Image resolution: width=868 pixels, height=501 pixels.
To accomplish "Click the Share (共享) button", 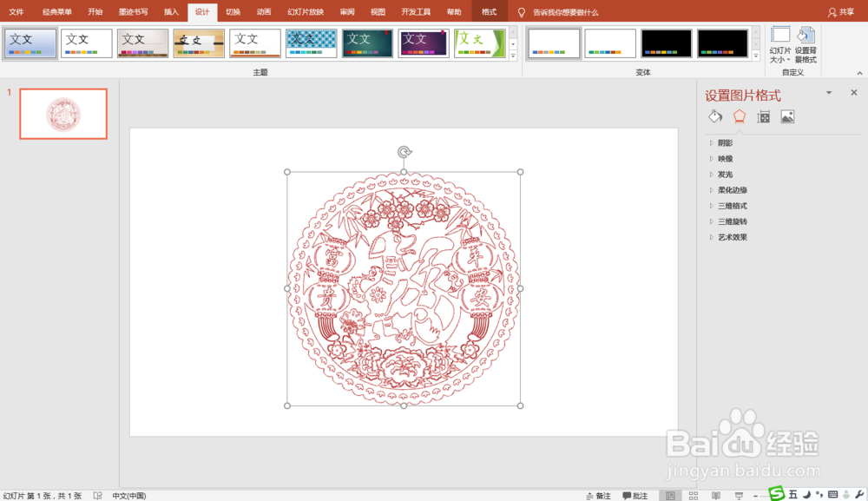I will pyautogui.click(x=840, y=12).
